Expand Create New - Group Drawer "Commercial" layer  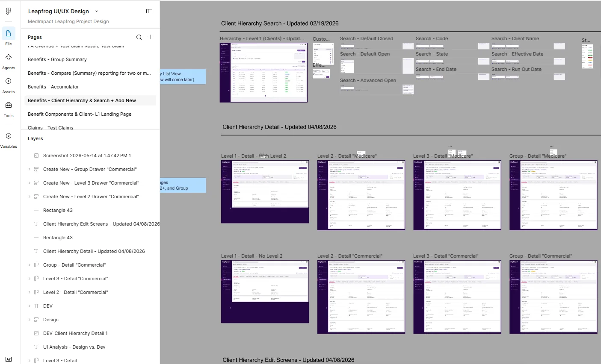30,169
